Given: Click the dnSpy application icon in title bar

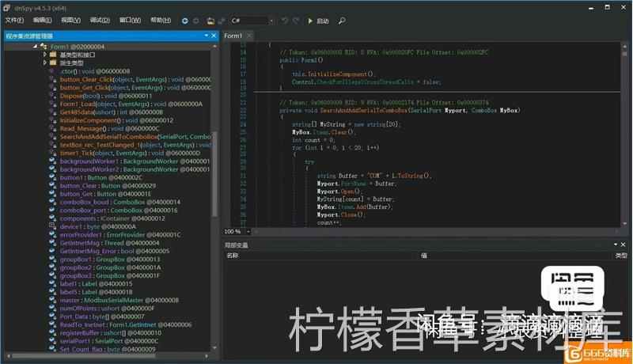Looking at the screenshot, I should coord(6,8).
